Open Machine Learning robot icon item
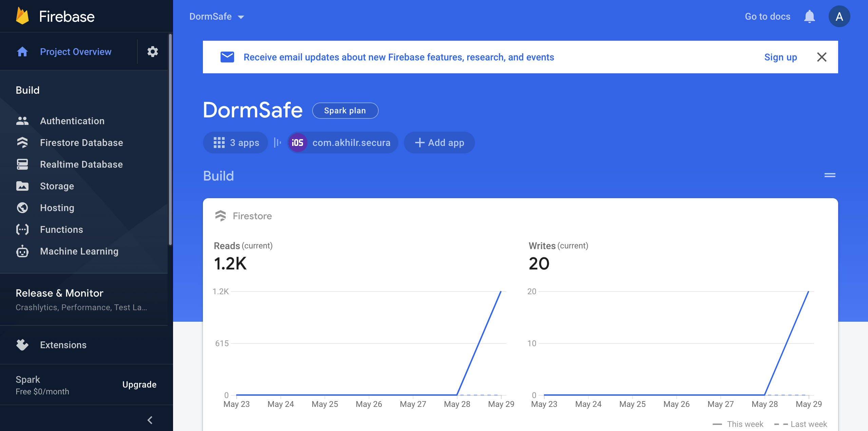The width and height of the screenshot is (868, 431). (22, 251)
